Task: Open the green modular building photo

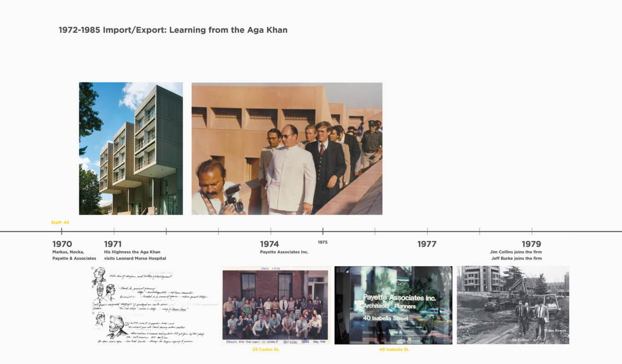Action: 131,148
